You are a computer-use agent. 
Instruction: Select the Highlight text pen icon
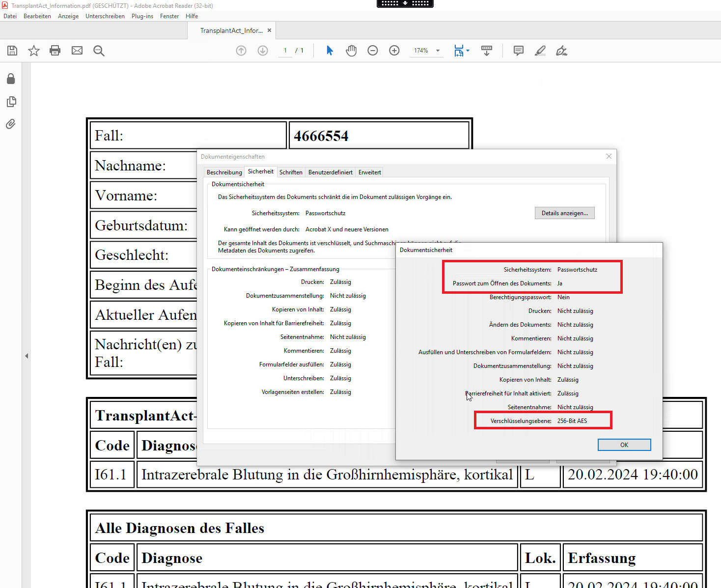[x=540, y=51]
